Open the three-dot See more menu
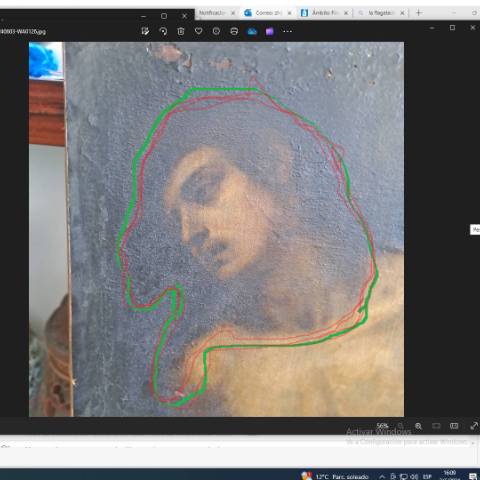Viewport: 480px width, 480px height. [x=287, y=31]
